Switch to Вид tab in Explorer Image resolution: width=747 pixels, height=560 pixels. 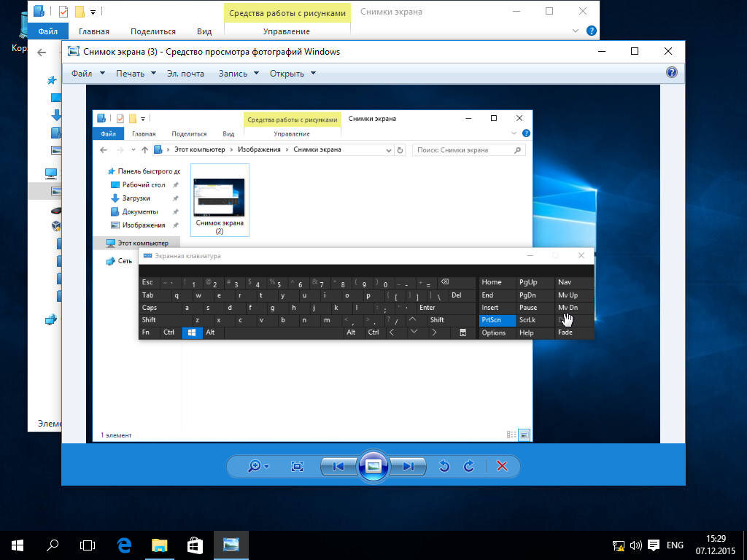(204, 31)
